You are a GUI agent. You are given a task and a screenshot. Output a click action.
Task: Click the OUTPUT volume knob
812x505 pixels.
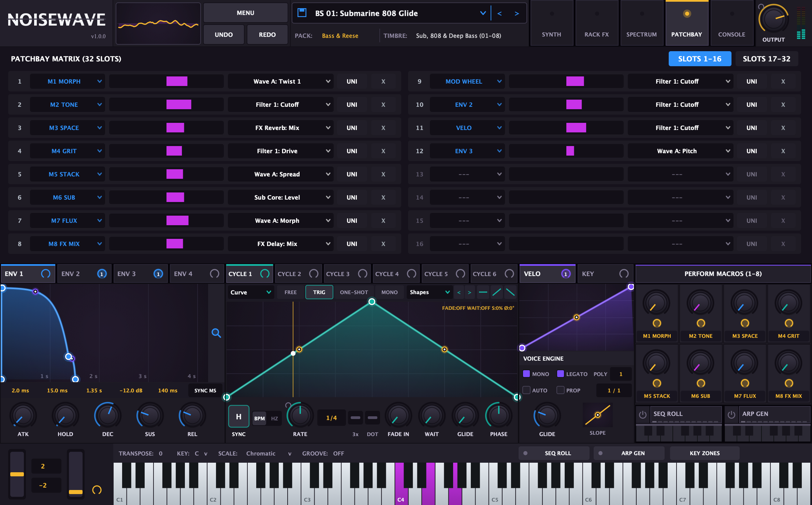(773, 19)
